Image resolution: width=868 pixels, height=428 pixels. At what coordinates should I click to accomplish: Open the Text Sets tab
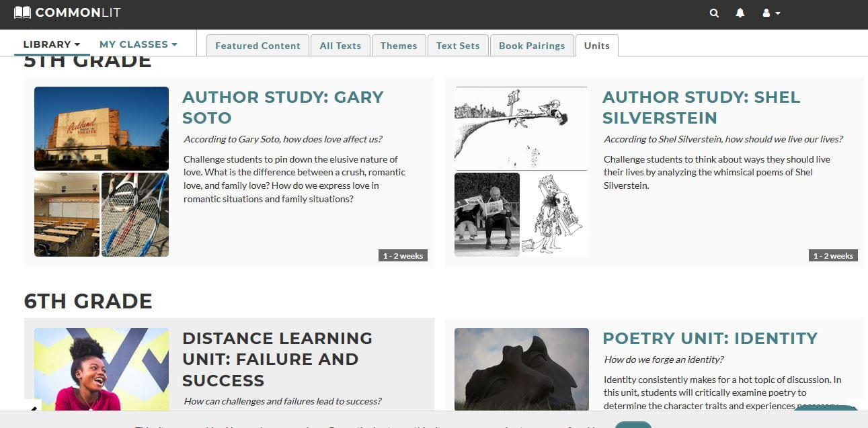458,46
